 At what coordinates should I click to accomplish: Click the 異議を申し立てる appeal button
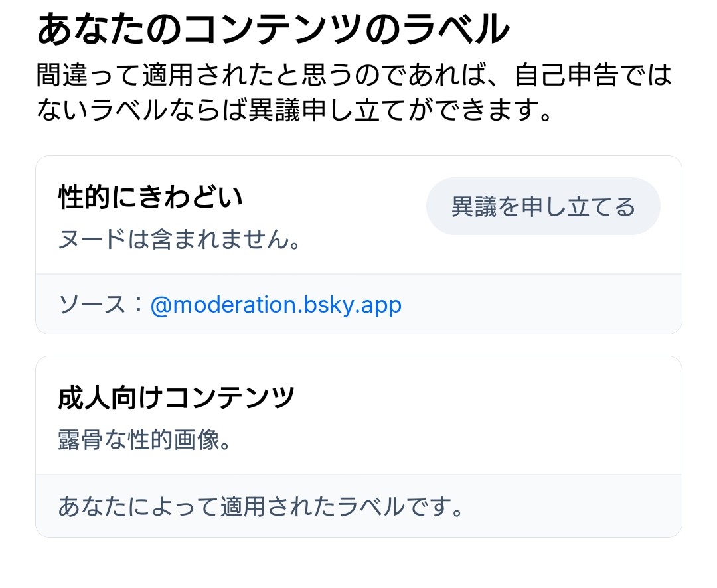(x=543, y=206)
